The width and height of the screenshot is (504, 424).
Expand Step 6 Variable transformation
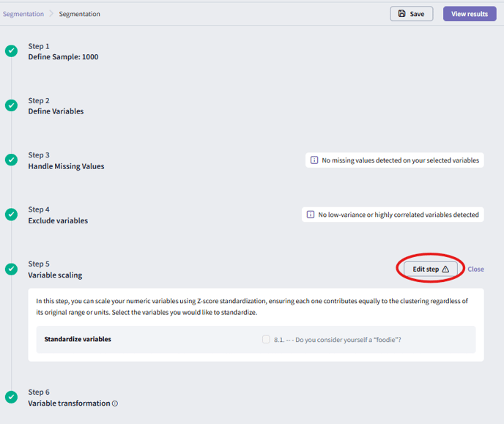click(69, 403)
